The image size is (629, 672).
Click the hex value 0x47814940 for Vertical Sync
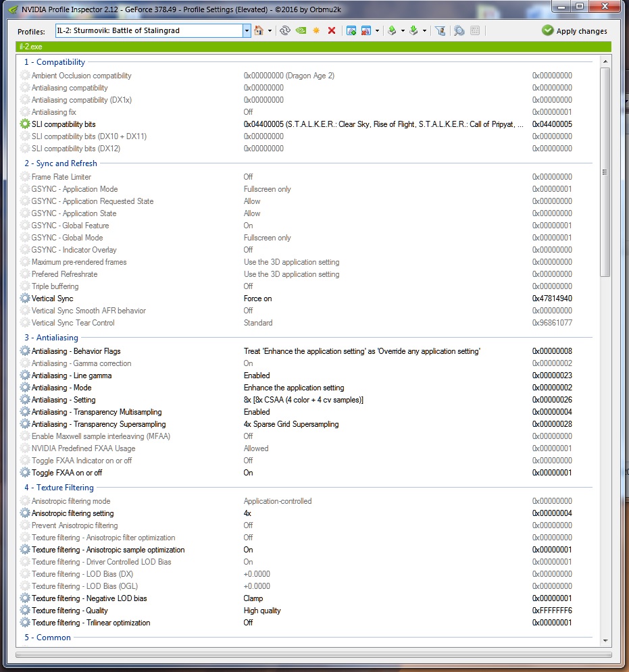coord(552,299)
